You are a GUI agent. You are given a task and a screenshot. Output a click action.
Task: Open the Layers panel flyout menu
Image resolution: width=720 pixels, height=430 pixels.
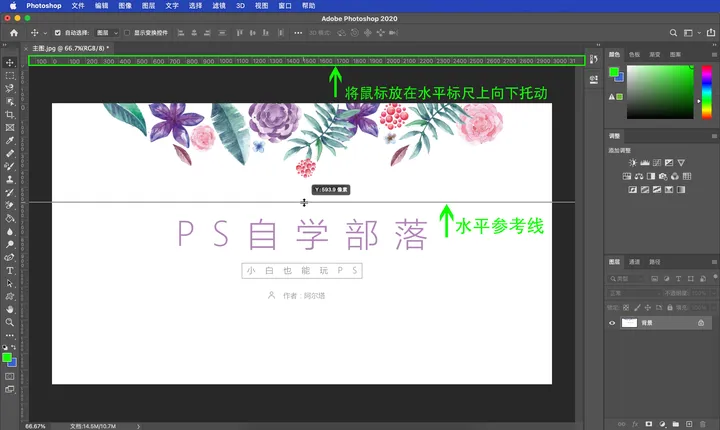[714, 262]
